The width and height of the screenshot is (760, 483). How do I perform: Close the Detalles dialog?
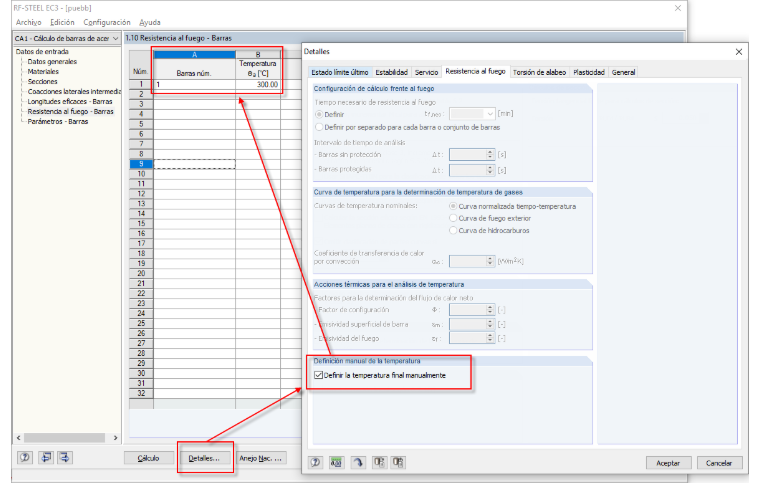(739, 52)
